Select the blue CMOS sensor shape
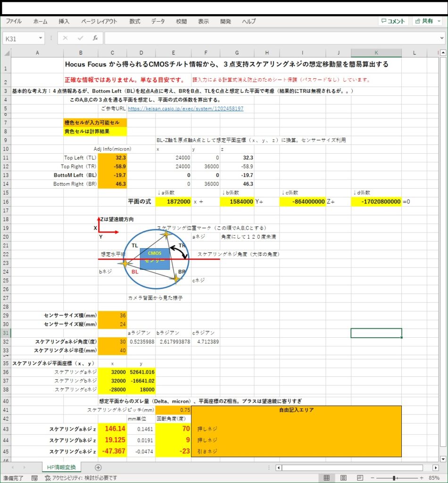 tap(155, 259)
